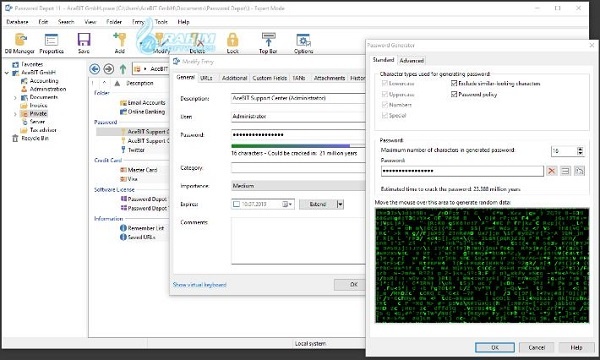600x360 pixels.
Task: Open the Expires date picker dropdown
Action: pyautogui.click(x=287, y=204)
